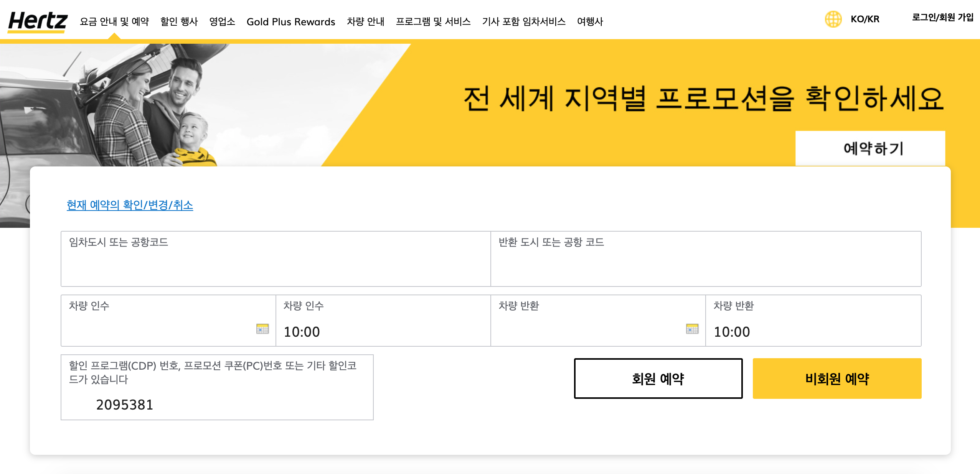Click the 현재 예약의 확인/변경/취소 link
The width and height of the screenshot is (980, 474).
click(x=130, y=205)
